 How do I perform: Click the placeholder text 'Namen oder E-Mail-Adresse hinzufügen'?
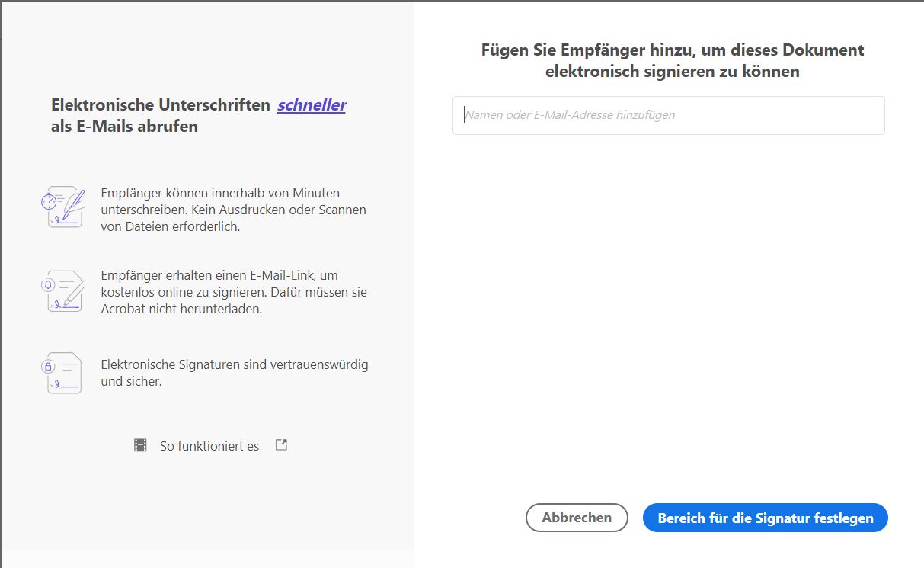click(x=570, y=115)
